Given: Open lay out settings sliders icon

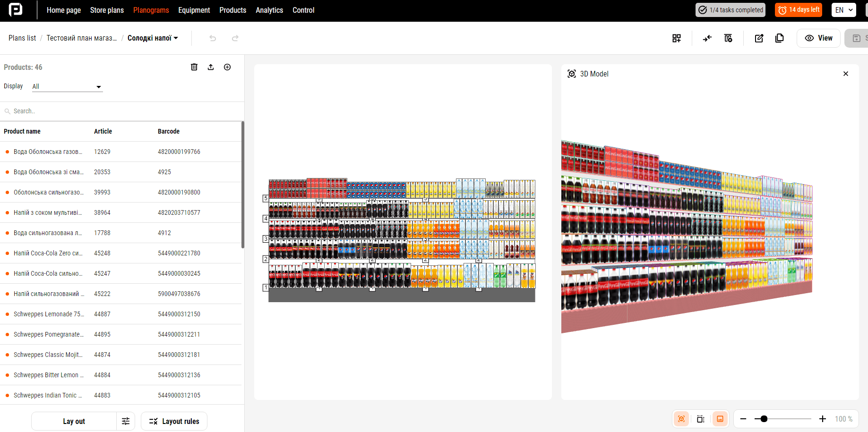Looking at the screenshot, I should tap(126, 421).
